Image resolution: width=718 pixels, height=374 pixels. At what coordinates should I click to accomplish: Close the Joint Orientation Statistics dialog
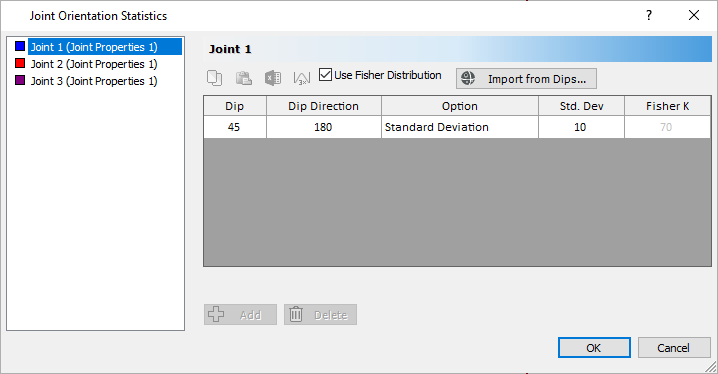coord(694,15)
